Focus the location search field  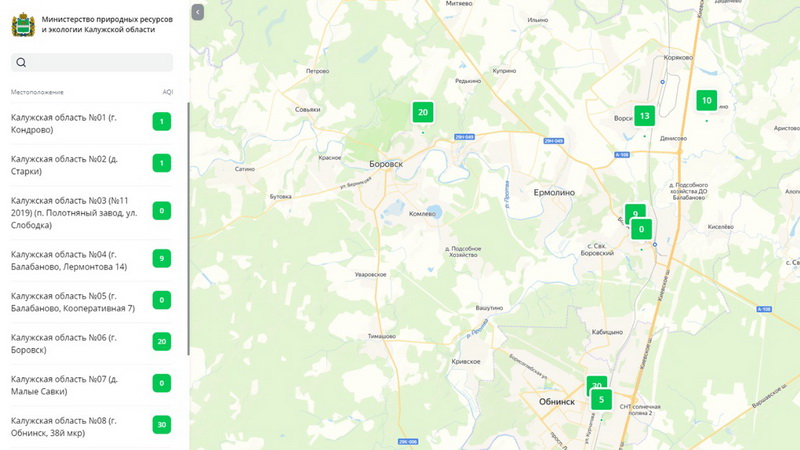coord(92,62)
